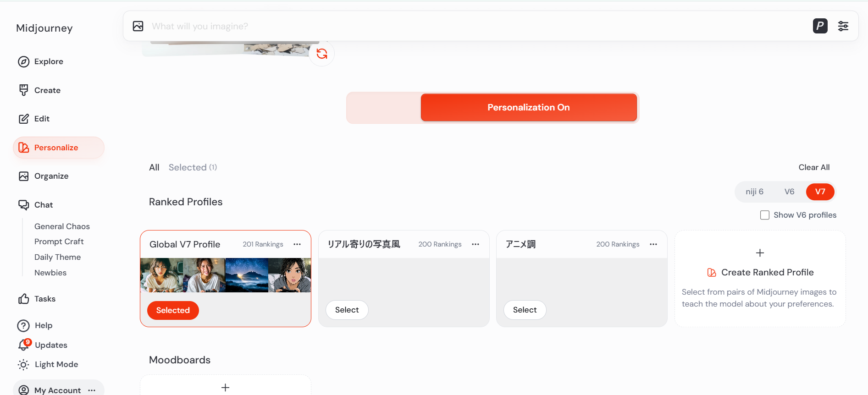Viewport: 868px width, 395px height.
Task: Click the Chat bubbles icon
Action: point(23,205)
